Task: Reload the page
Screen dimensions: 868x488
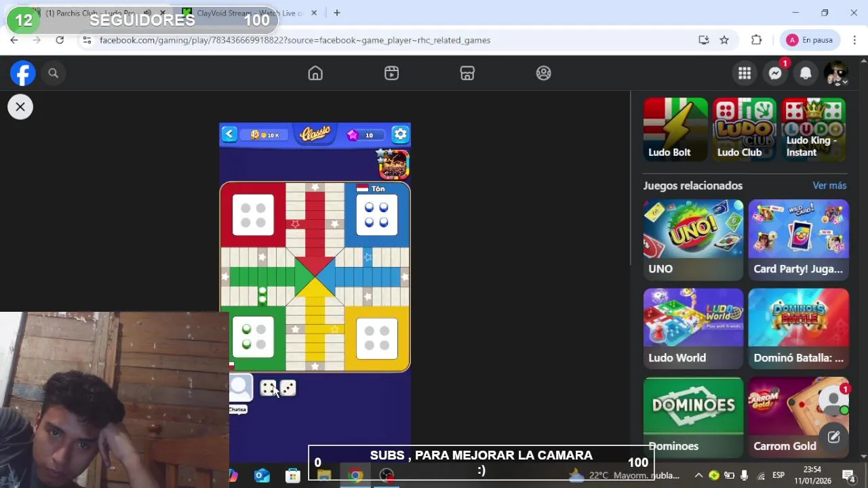Action: click(x=60, y=40)
